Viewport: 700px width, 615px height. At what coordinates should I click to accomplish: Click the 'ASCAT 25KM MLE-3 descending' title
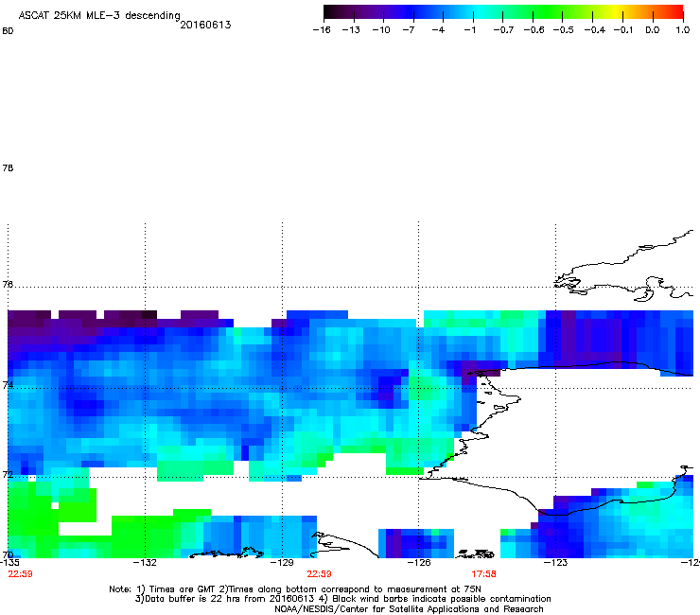click(99, 16)
